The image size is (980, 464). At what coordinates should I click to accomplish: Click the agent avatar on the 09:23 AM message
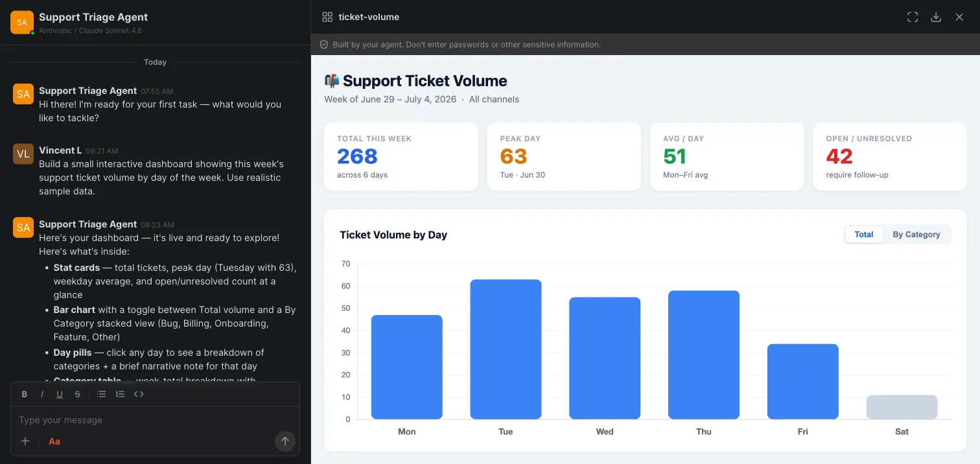23,227
